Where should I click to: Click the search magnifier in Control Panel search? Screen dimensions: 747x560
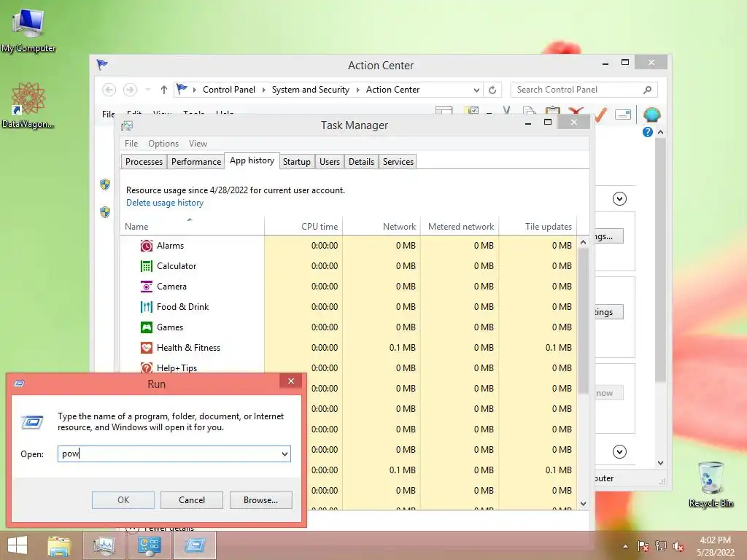coord(648,90)
